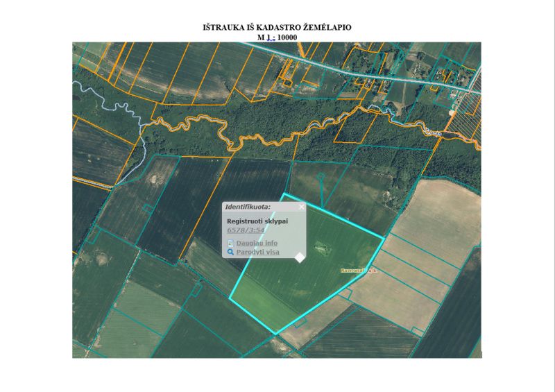
Task: Click the magnifier icon beside Parodyti visą
Action: (x=230, y=252)
